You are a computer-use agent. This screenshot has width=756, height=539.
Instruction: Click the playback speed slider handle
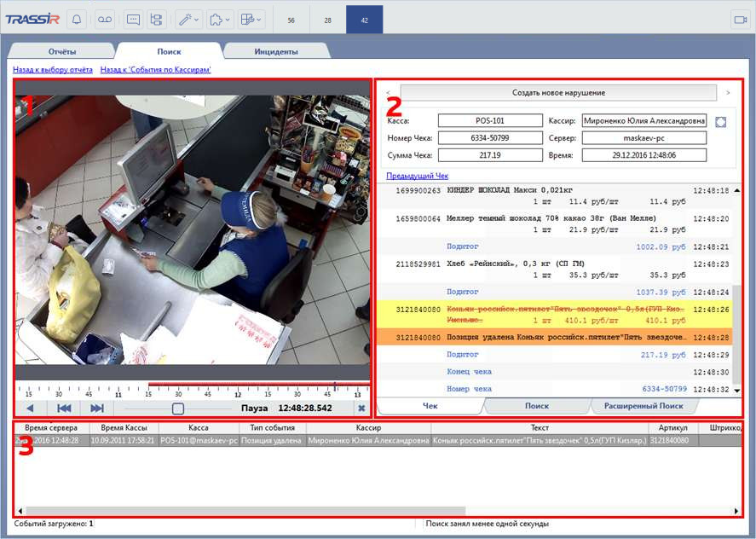178,409
